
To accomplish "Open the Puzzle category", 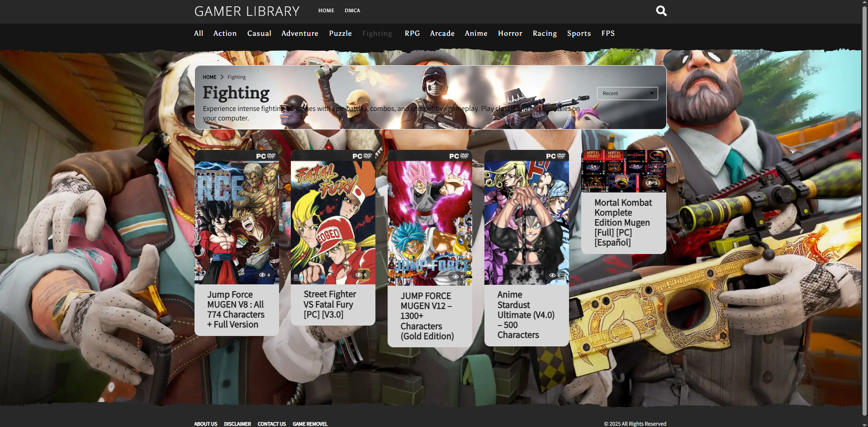I will (341, 34).
